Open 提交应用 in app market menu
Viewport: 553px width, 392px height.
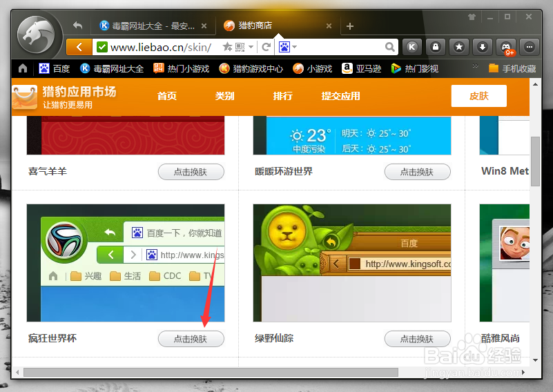click(x=340, y=96)
